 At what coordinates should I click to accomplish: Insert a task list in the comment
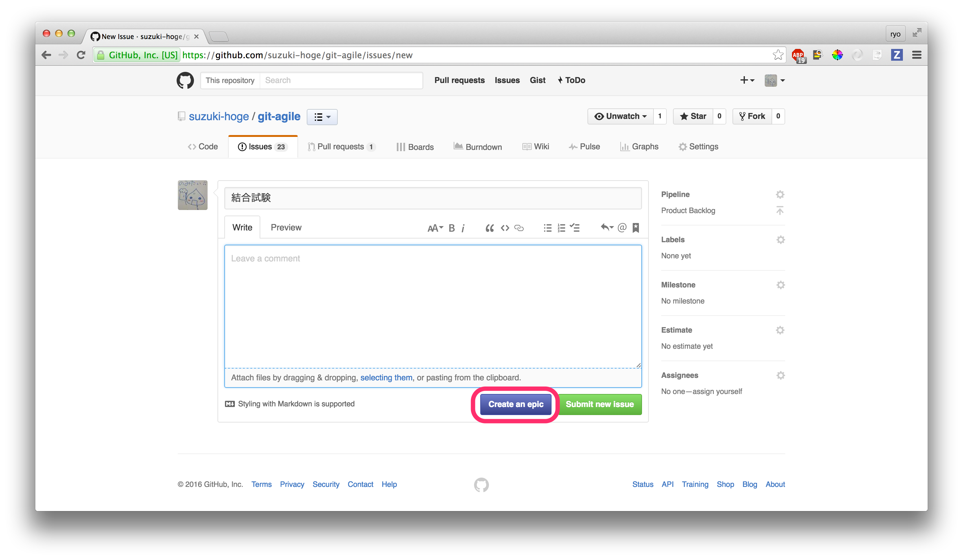pos(575,228)
